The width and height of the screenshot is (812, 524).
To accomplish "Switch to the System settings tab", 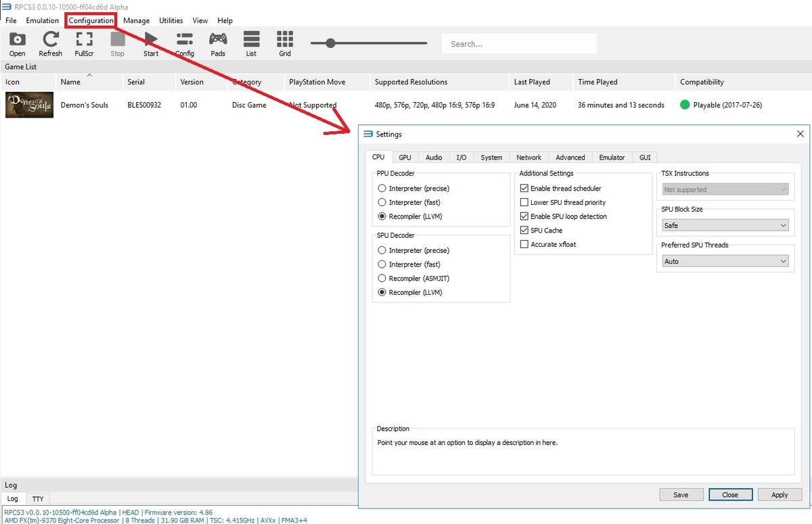I will [x=491, y=157].
